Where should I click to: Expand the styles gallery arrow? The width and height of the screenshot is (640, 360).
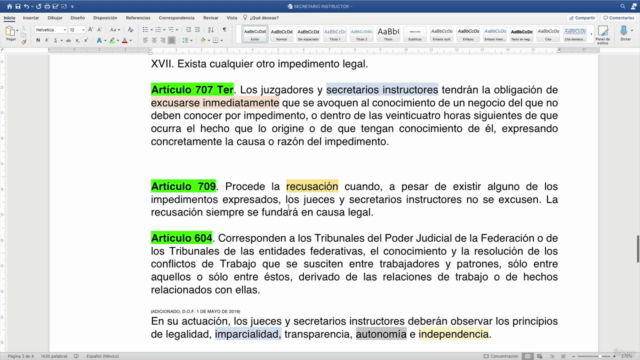(591, 34)
